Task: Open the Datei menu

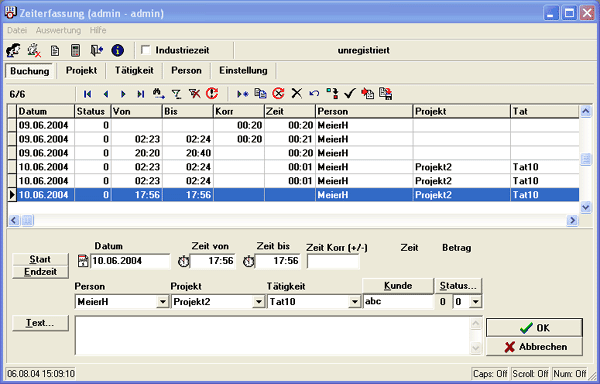Action: point(17,30)
